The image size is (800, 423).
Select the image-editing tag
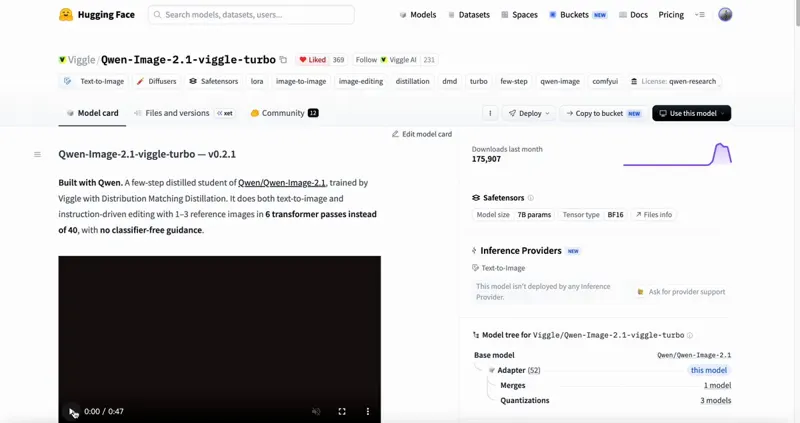361,81
